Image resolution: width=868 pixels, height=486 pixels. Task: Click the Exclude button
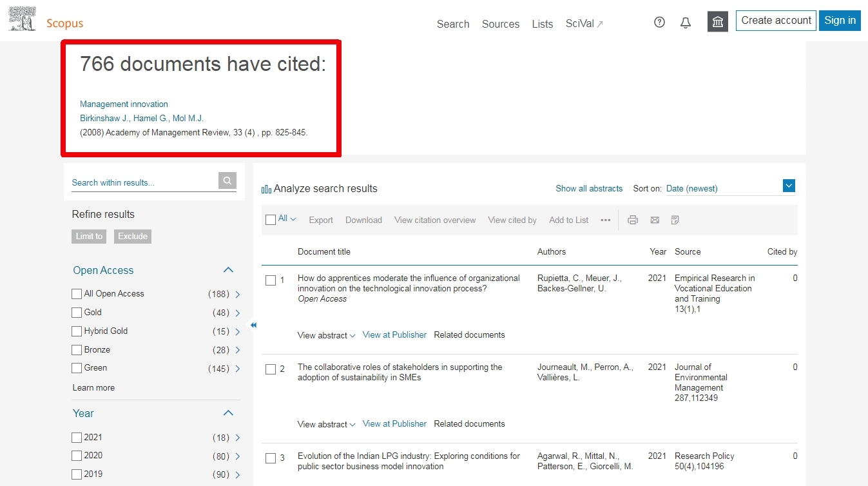click(x=133, y=237)
